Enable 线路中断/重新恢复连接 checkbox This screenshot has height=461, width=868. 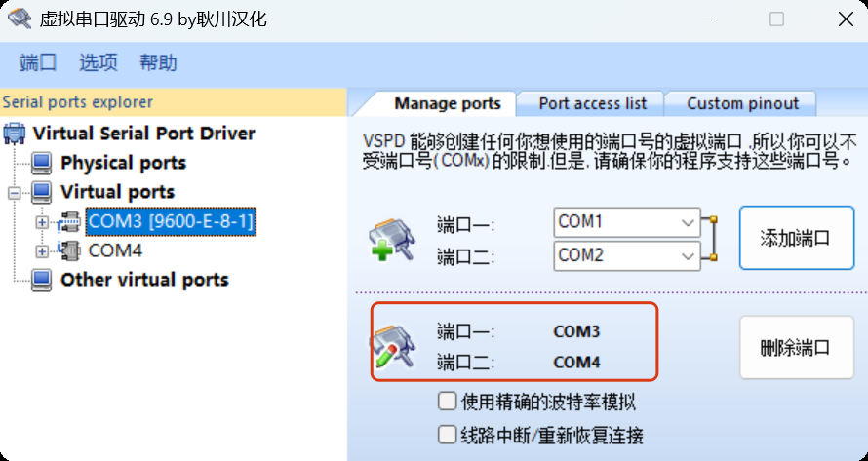click(x=448, y=435)
